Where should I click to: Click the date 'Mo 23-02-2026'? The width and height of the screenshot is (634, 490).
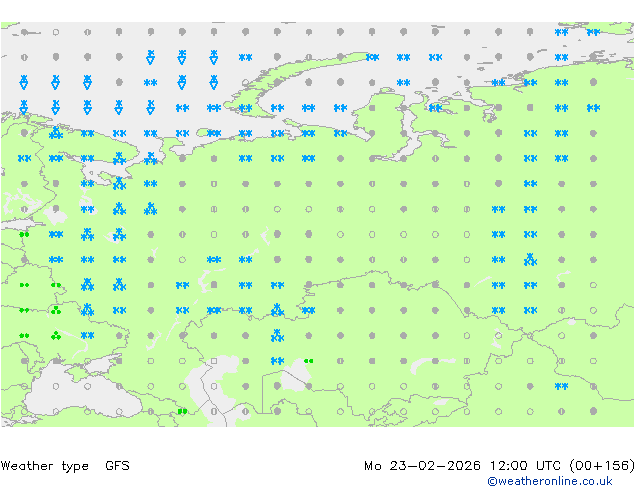coord(423,466)
